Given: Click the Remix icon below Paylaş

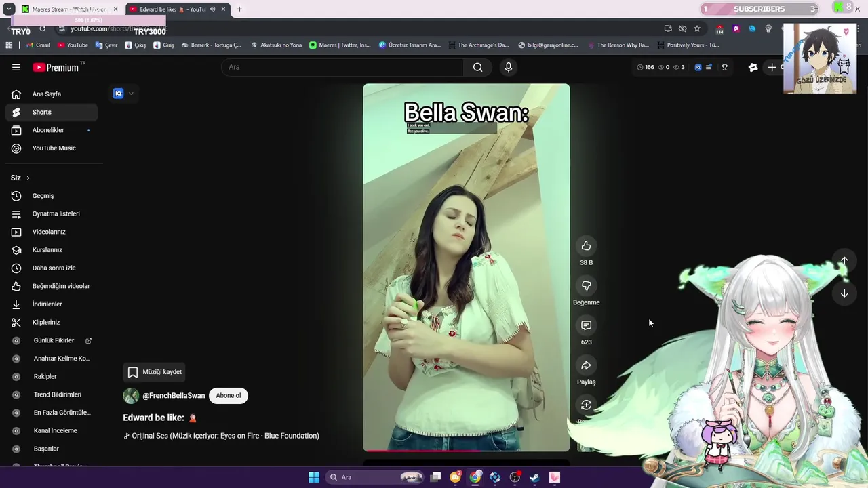Looking at the screenshot, I should coord(587,405).
